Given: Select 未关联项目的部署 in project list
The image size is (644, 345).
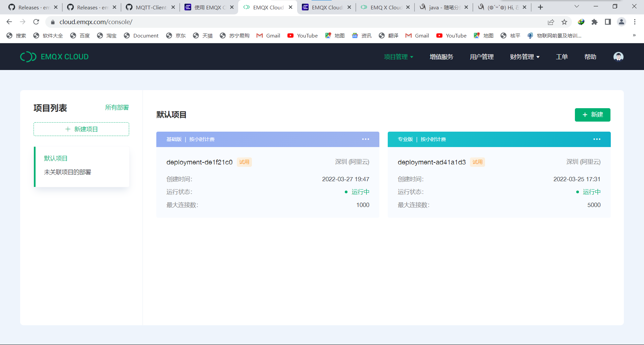Looking at the screenshot, I should pos(67,172).
